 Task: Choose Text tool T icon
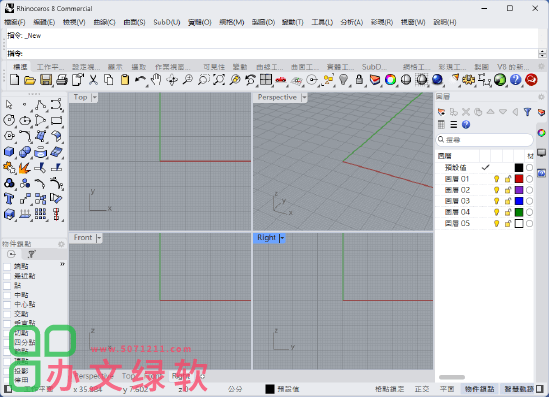tap(9, 198)
